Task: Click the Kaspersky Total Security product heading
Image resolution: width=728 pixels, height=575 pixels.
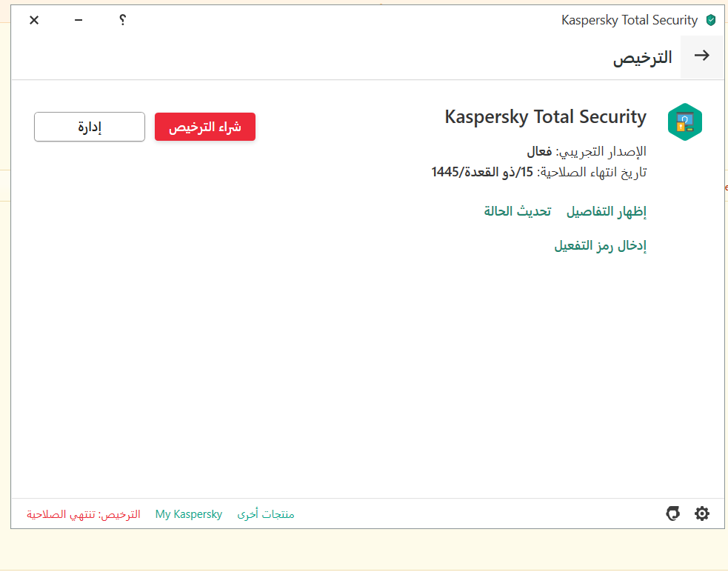Action: [x=546, y=117]
